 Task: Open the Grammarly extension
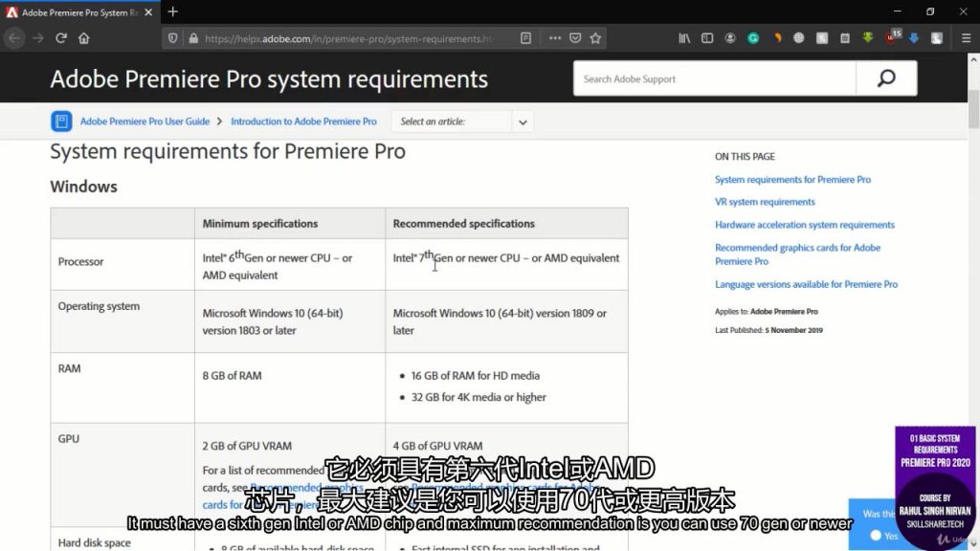(753, 38)
